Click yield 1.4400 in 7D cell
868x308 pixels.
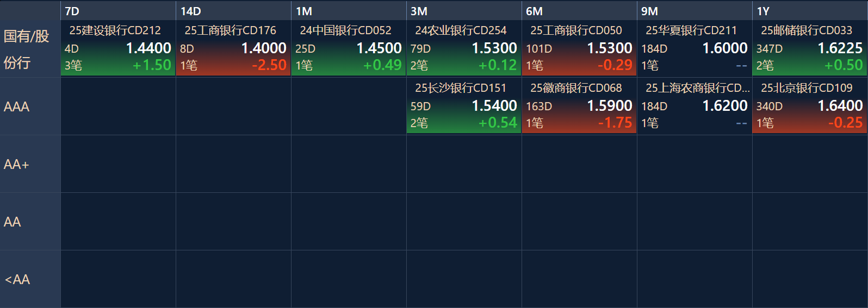(148, 48)
